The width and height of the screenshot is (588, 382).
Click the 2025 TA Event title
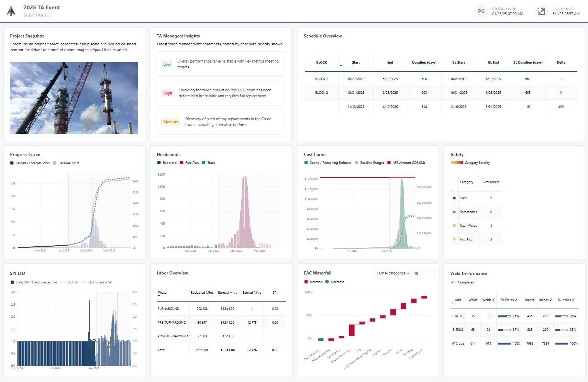click(x=42, y=8)
